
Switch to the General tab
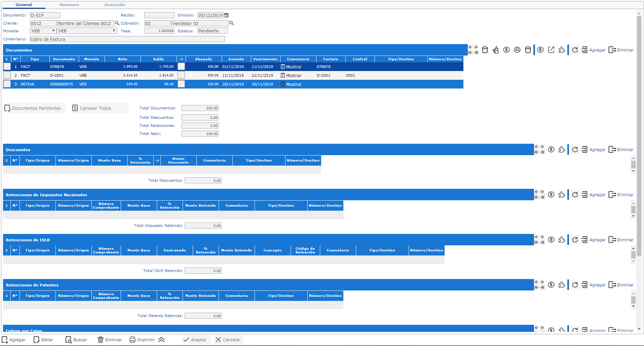24,5
